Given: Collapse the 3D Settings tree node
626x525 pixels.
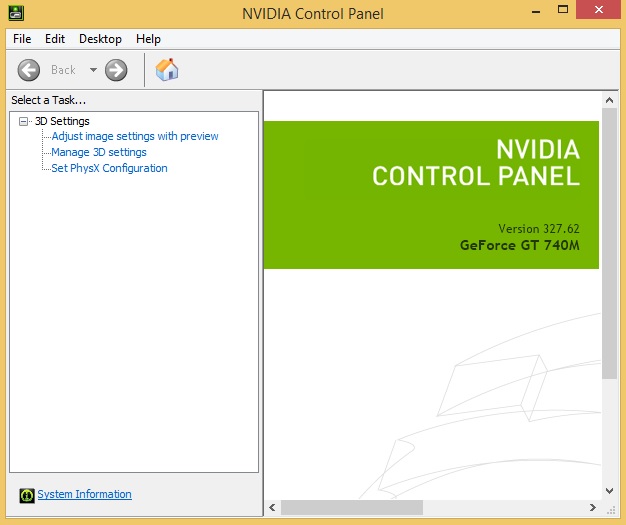Looking at the screenshot, I should pos(24,121).
